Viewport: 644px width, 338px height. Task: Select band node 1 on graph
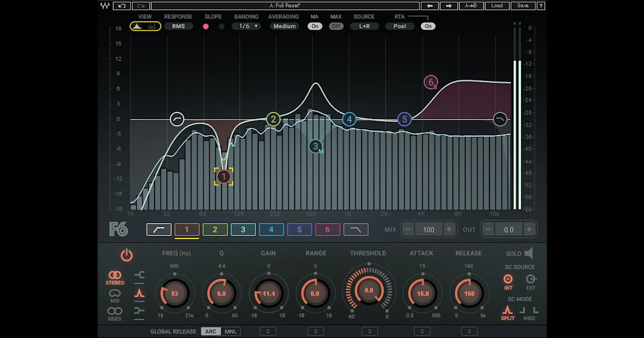[x=224, y=176]
